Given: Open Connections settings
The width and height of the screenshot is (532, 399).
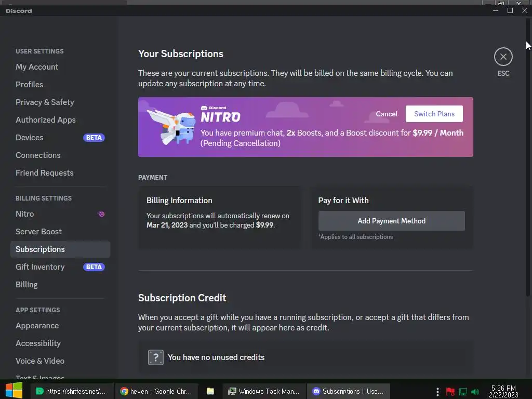Looking at the screenshot, I should [x=38, y=155].
